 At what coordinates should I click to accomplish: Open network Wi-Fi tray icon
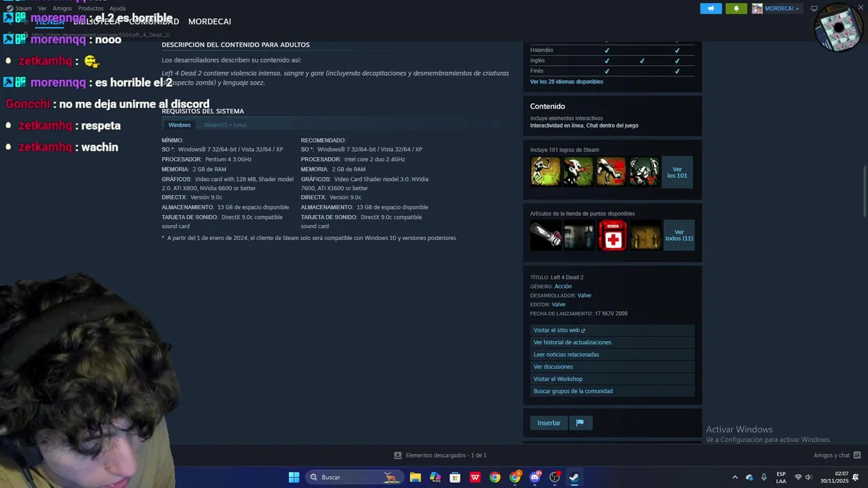click(x=798, y=477)
